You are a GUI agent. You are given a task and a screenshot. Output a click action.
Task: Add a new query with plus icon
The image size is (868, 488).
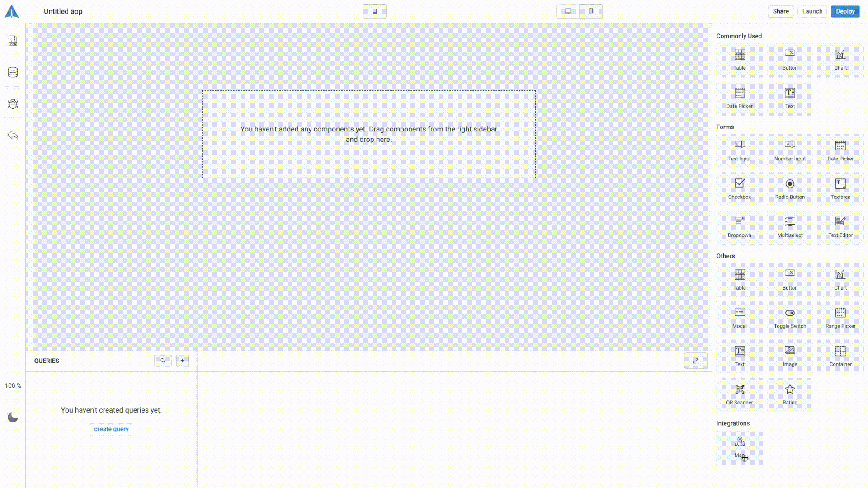[x=182, y=361]
